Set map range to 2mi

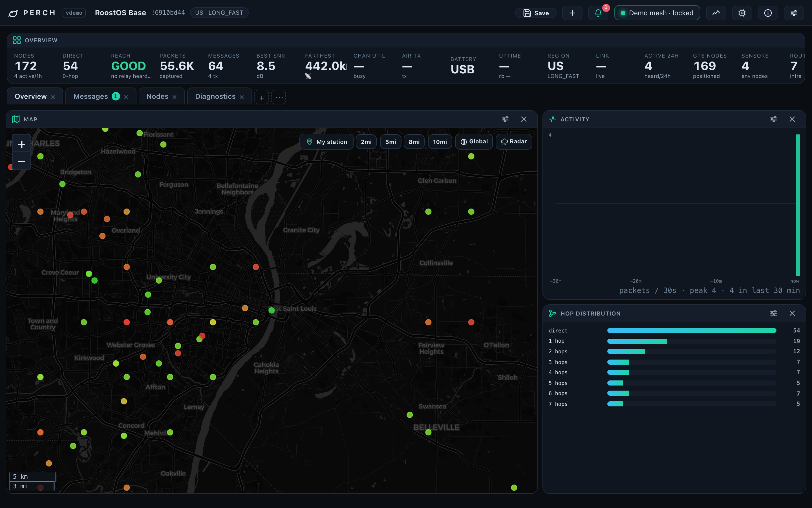(x=366, y=142)
